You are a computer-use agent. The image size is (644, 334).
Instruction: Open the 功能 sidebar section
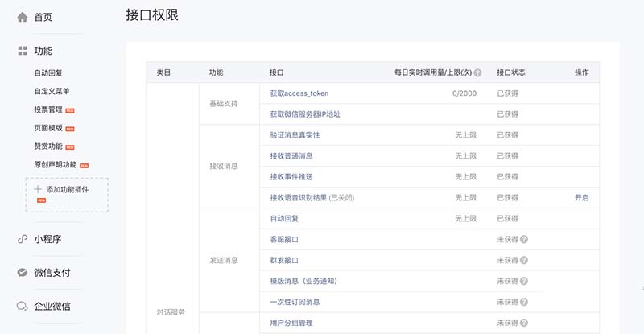click(x=43, y=51)
